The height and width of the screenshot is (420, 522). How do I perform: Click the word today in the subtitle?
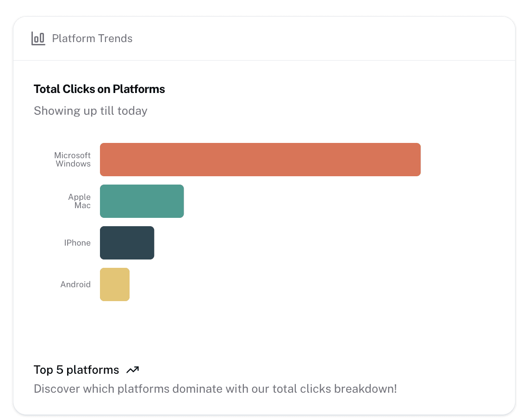[132, 111]
